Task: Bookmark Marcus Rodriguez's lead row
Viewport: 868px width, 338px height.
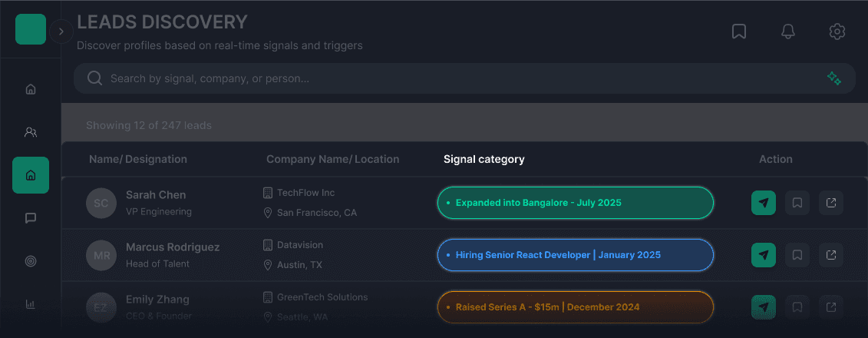Action: click(x=797, y=254)
